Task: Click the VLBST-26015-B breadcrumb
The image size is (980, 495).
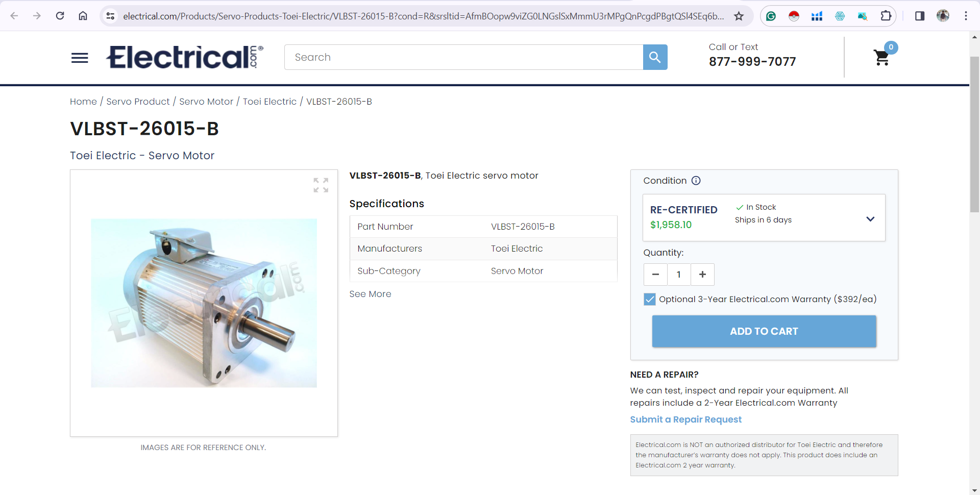Action: (x=339, y=102)
